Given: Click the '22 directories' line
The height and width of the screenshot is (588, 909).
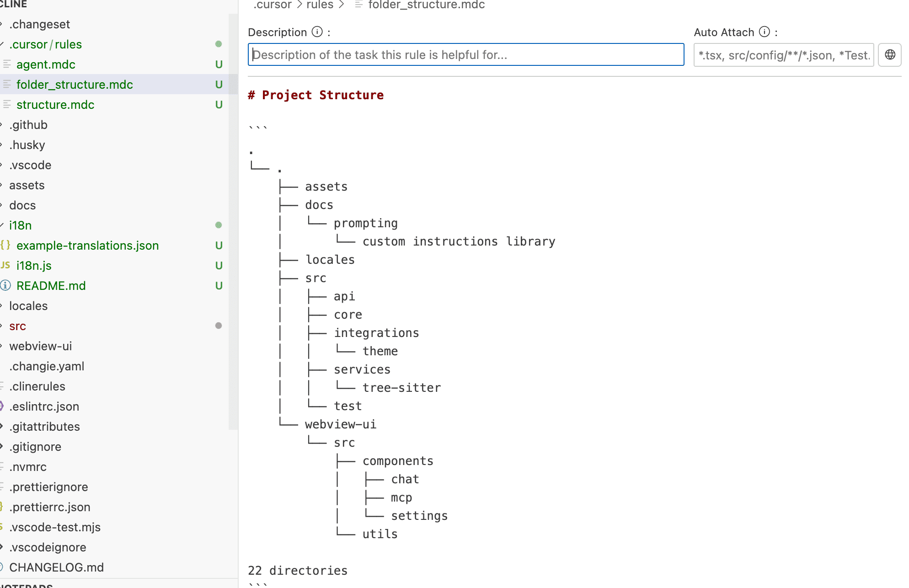Looking at the screenshot, I should (x=298, y=571).
